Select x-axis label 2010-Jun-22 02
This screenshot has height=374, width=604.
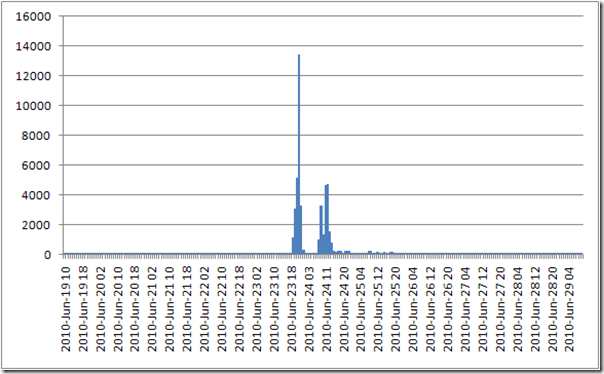pos(205,309)
